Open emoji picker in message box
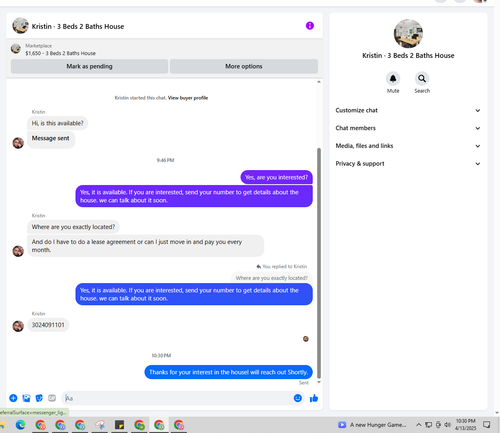 (x=298, y=398)
